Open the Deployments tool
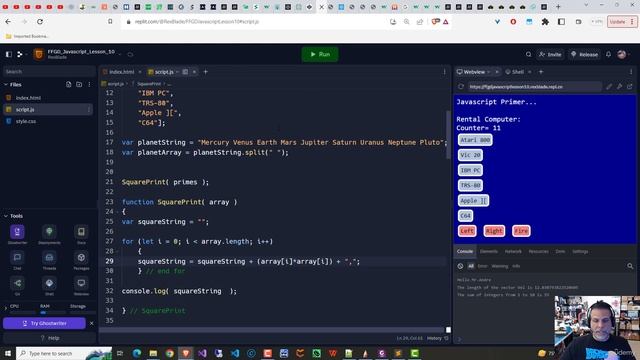 (49, 234)
